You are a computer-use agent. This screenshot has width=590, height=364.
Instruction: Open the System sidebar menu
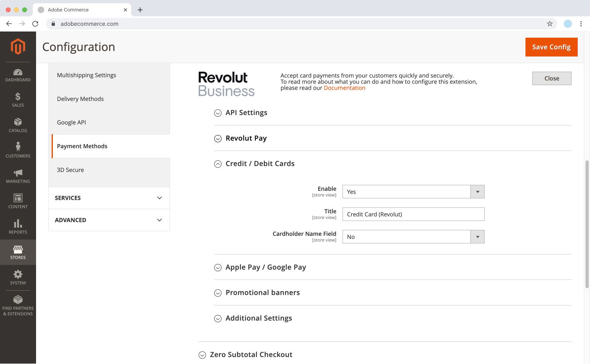coord(18,278)
